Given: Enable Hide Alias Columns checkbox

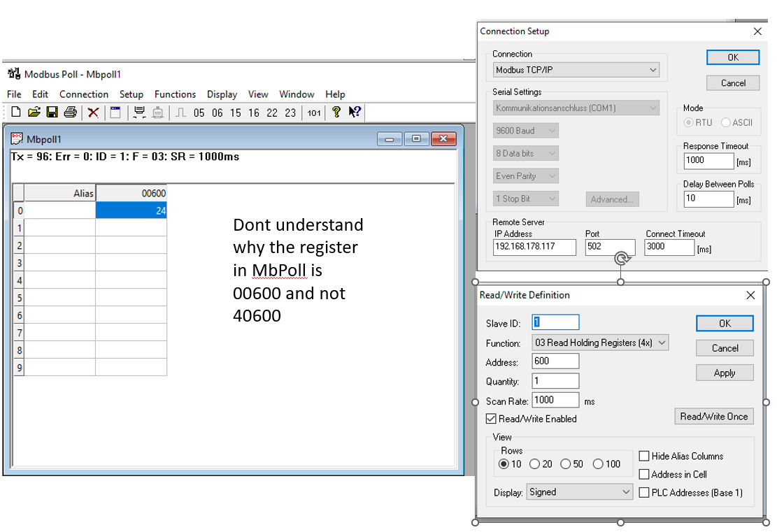Looking at the screenshot, I should point(644,456).
